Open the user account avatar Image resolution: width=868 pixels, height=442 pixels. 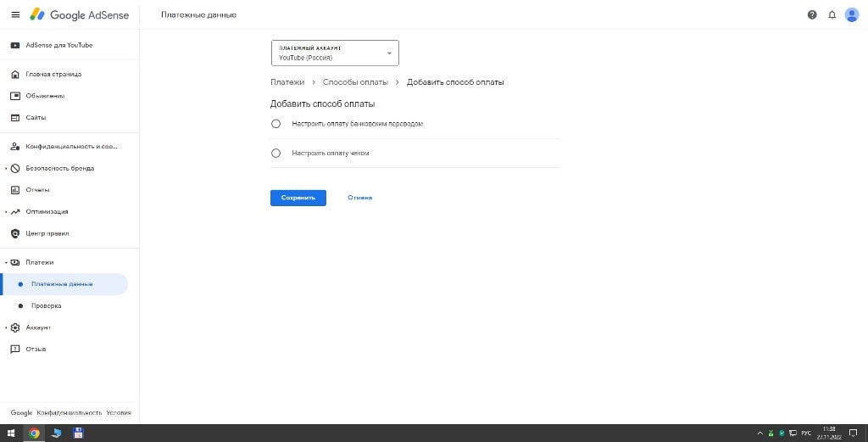pyautogui.click(x=852, y=14)
